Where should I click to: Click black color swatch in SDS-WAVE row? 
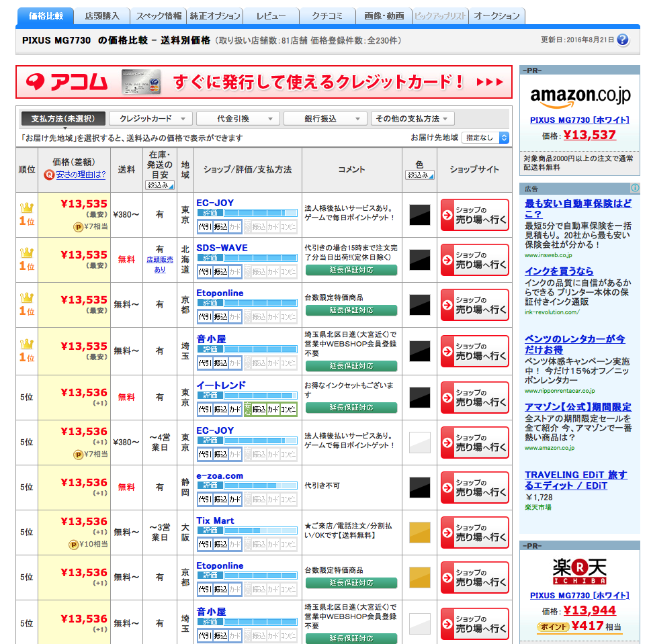pos(420,260)
